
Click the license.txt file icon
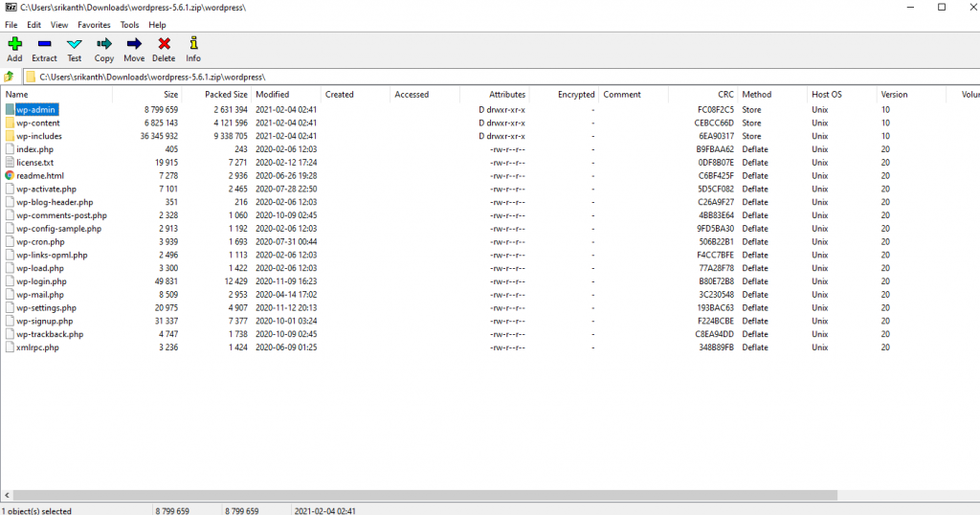pyautogui.click(x=10, y=163)
